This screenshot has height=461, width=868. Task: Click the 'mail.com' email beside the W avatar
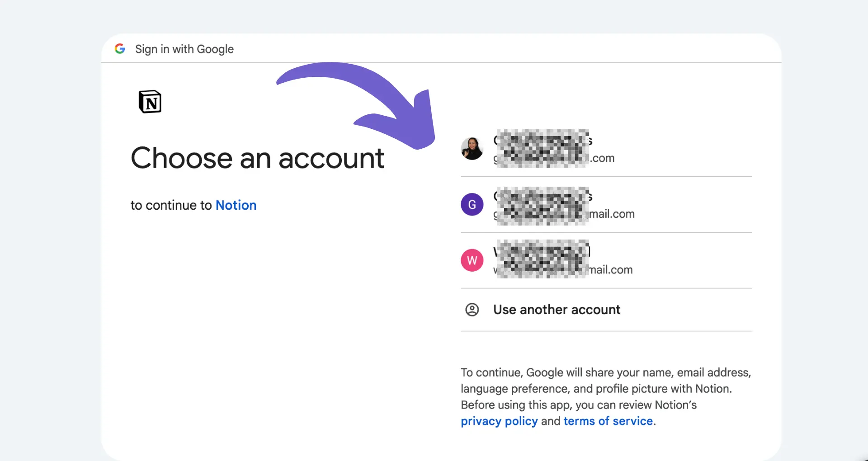(x=563, y=270)
